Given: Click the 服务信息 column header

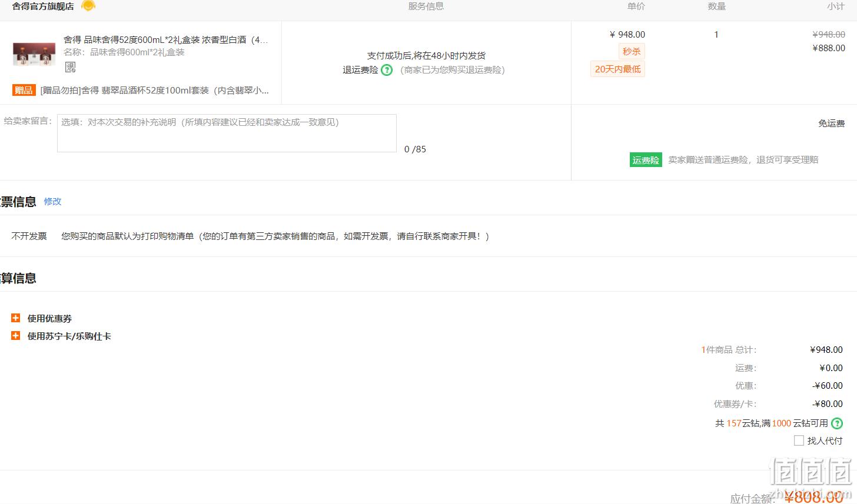Looking at the screenshot, I should point(426,6).
